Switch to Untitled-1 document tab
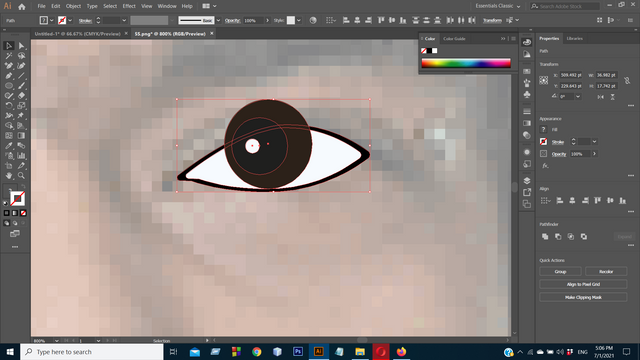Viewport: 640px width, 360px height. coord(78,34)
